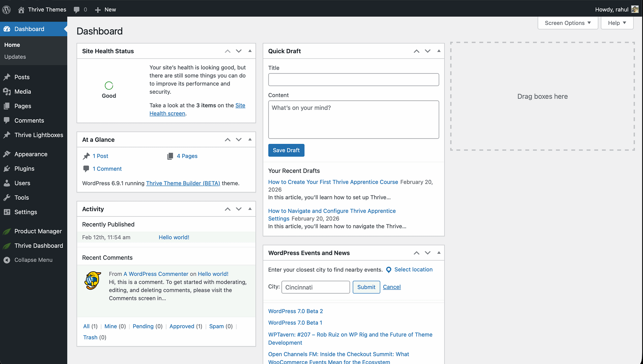Move the At a Glance box down
The height and width of the screenshot is (364, 643).
click(239, 140)
